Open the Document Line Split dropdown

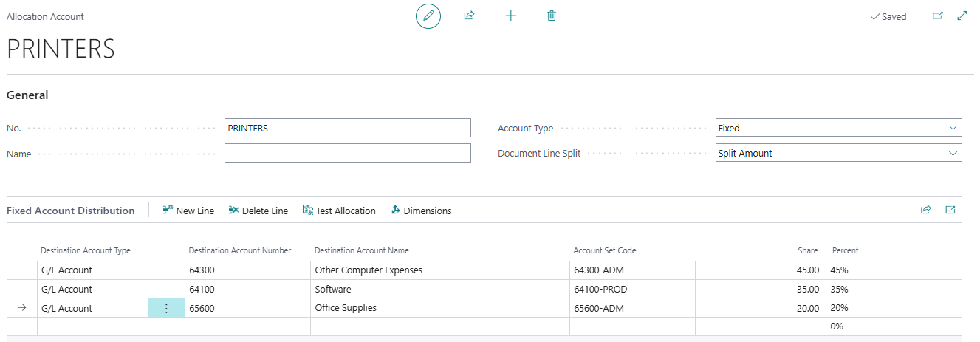click(838, 153)
